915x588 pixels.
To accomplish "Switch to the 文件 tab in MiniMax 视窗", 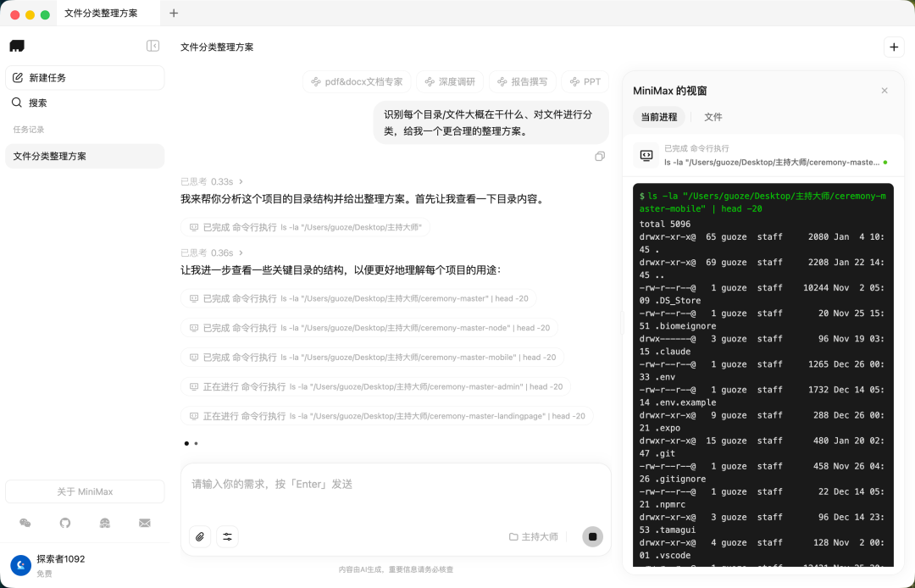I will click(x=713, y=117).
